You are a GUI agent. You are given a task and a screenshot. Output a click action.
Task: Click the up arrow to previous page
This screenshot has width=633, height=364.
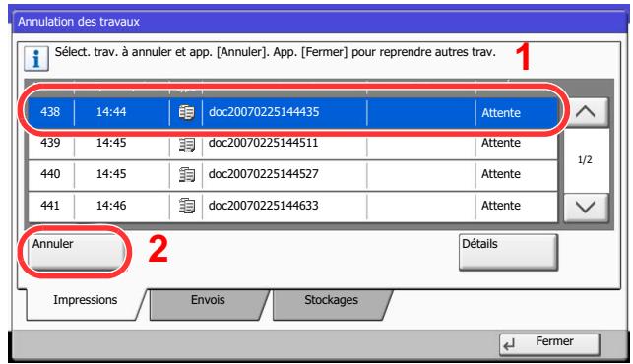coord(586,112)
